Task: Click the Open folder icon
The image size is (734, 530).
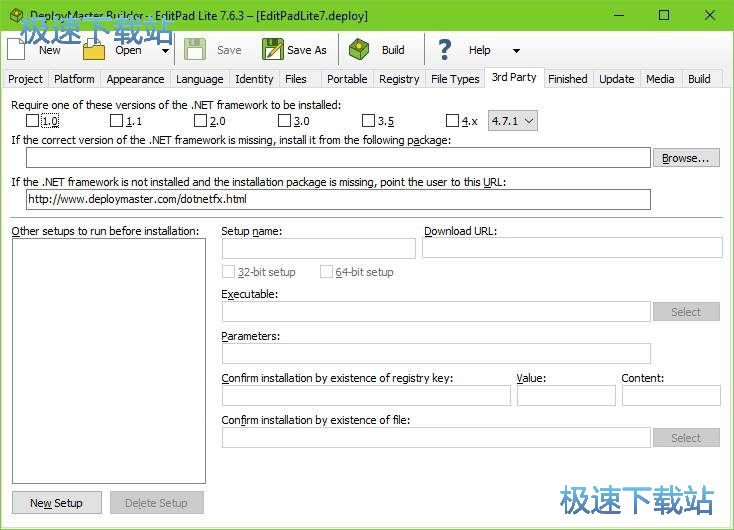Action: pyautogui.click(x=94, y=50)
